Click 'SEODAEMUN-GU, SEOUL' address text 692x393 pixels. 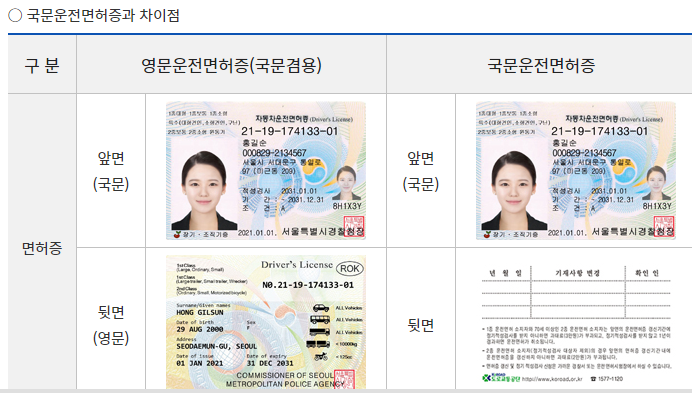click(217, 346)
